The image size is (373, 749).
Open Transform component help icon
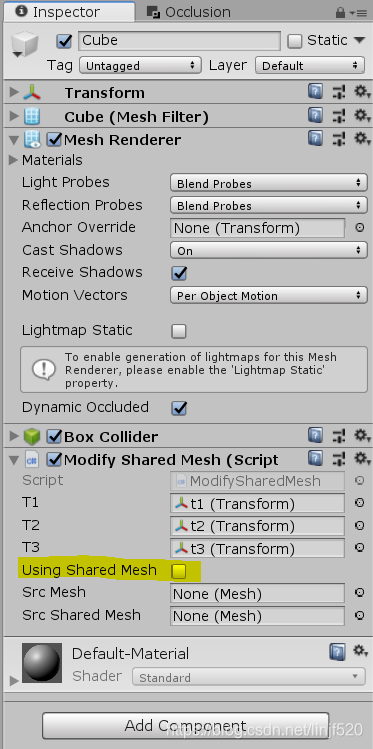coord(315,91)
